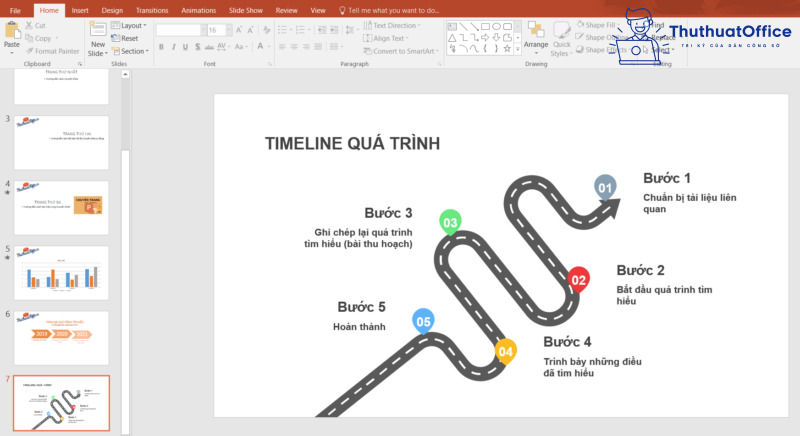Click the title TIMELINE QUÁ TRÌNH
This screenshot has width=800, height=436.
(x=352, y=144)
